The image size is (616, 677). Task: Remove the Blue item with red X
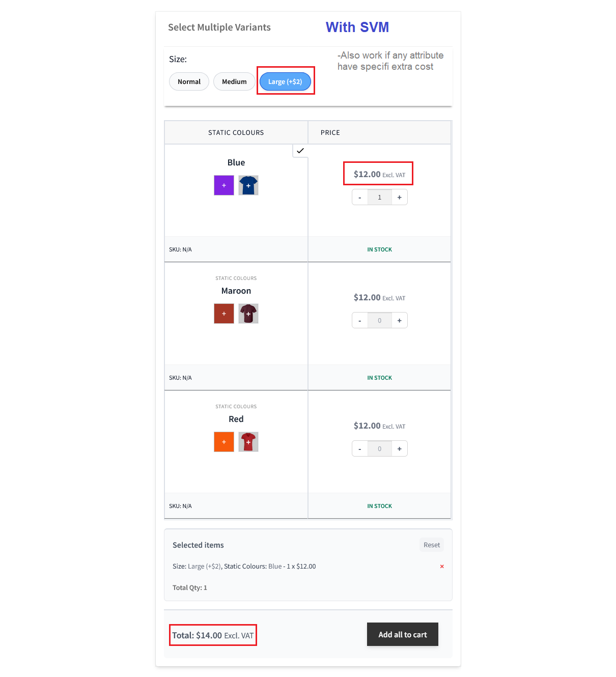[x=442, y=567]
